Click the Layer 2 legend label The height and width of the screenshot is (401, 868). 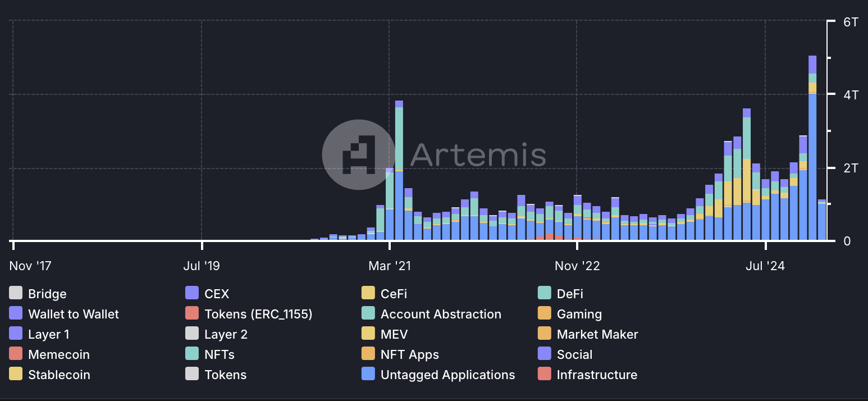[226, 334]
